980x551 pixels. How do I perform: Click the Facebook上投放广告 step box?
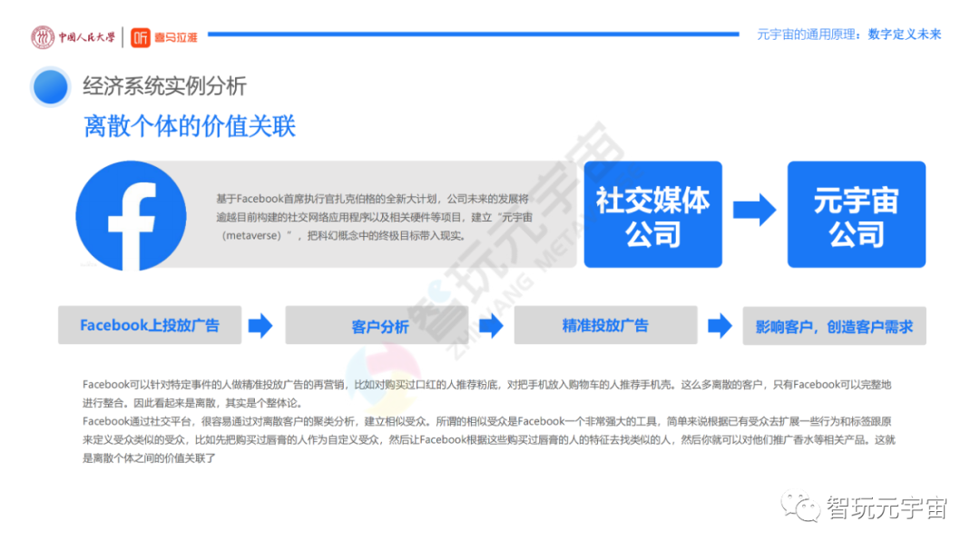(150, 325)
